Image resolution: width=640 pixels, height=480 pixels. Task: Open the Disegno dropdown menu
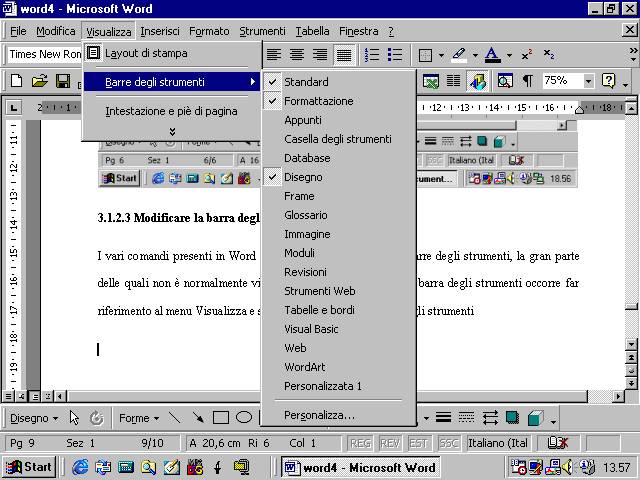(x=34, y=418)
